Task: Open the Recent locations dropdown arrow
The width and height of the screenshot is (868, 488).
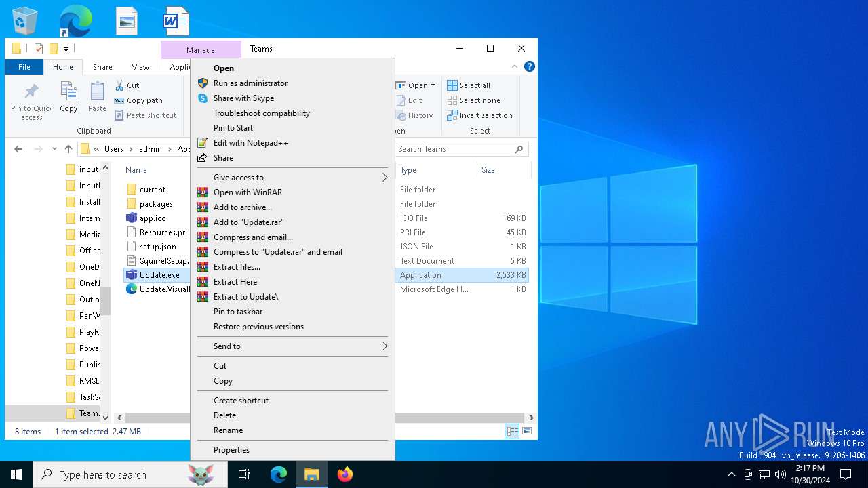Action: (x=54, y=149)
